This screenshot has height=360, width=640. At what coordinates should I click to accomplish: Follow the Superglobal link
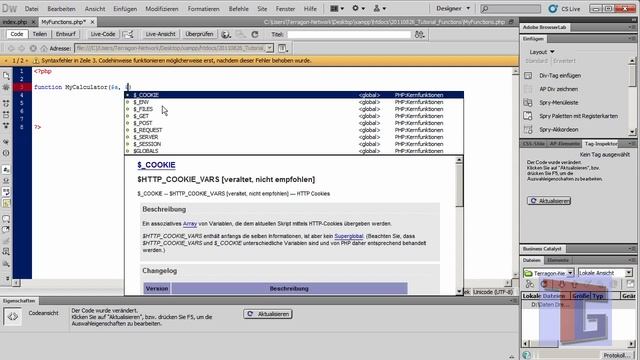click(349, 236)
